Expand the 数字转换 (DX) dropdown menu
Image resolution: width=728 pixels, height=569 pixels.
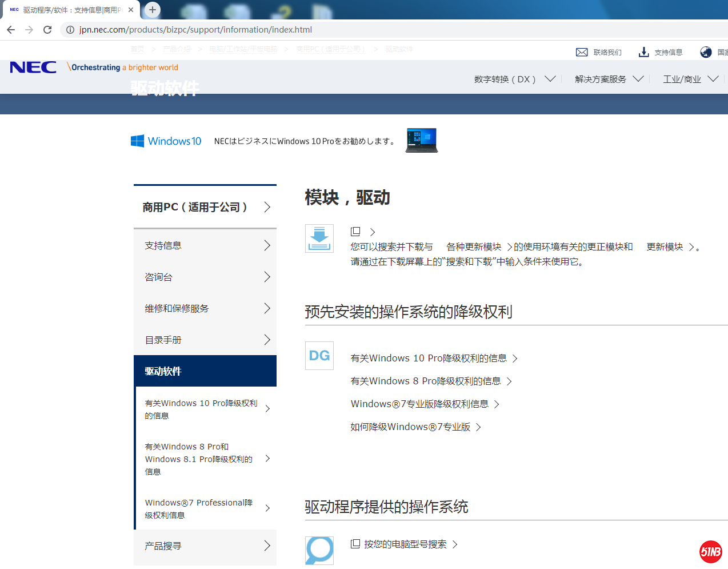click(x=514, y=79)
